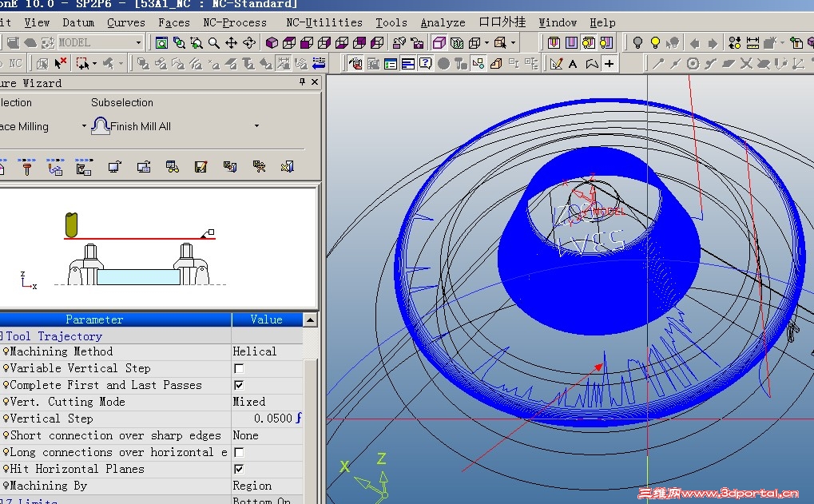Click the Zoom magnifier icon
Viewport: 814px width, 504px height.
[213, 43]
